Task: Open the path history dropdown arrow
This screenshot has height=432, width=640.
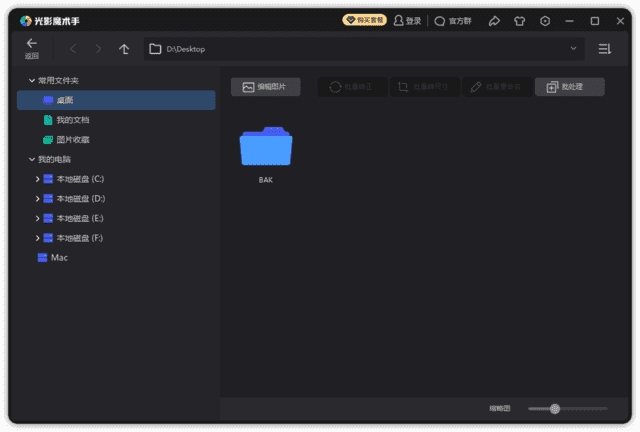Action: tap(573, 48)
